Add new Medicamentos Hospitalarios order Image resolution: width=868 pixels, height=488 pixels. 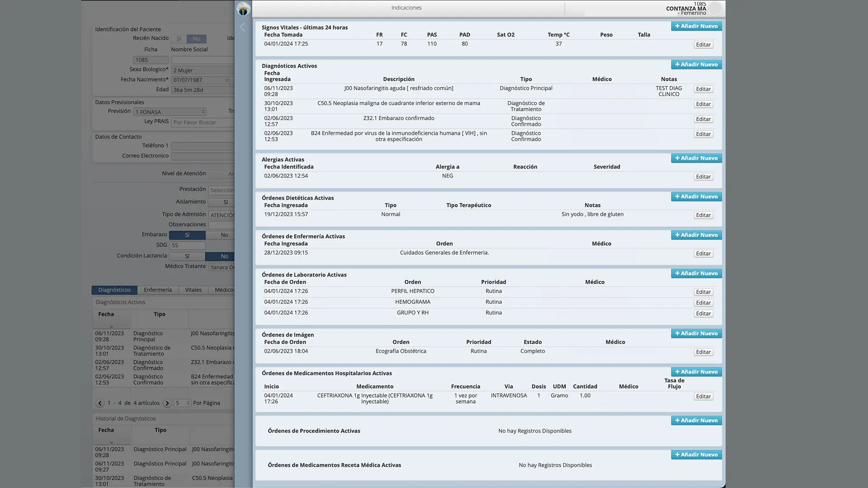696,372
